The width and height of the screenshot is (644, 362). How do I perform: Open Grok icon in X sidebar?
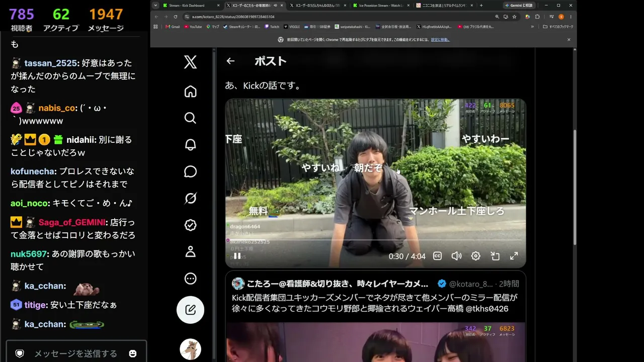click(x=190, y=198)
